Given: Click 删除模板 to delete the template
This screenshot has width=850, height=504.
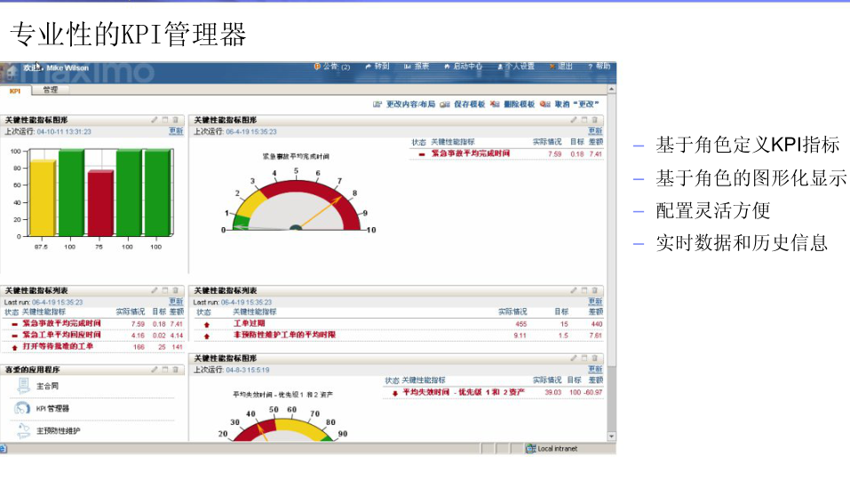Looking at the screenshot, I should 519,105.
